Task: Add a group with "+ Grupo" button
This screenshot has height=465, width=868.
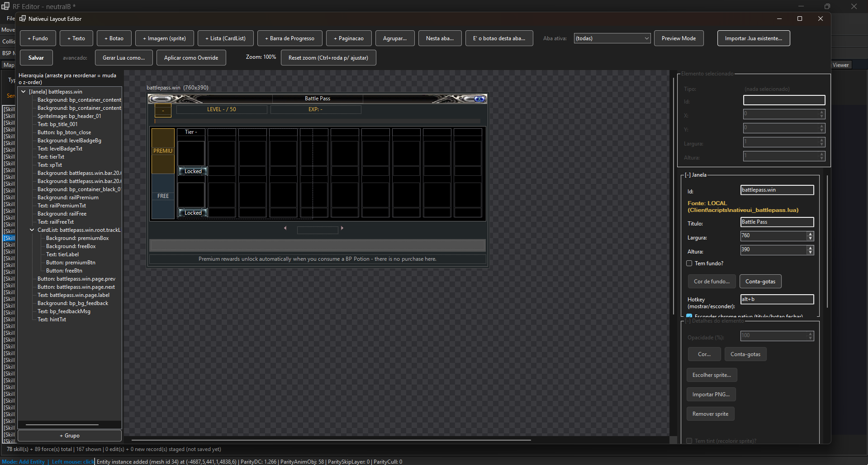Action: pos(70,436)
